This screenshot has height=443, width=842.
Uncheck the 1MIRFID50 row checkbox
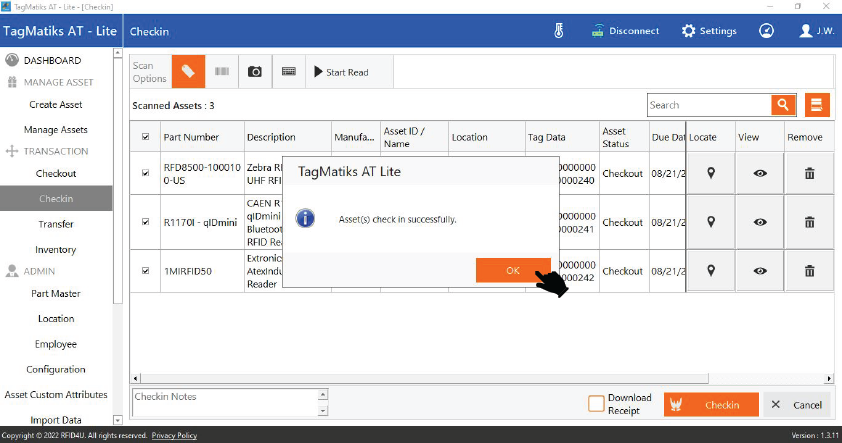pos(146,271)
